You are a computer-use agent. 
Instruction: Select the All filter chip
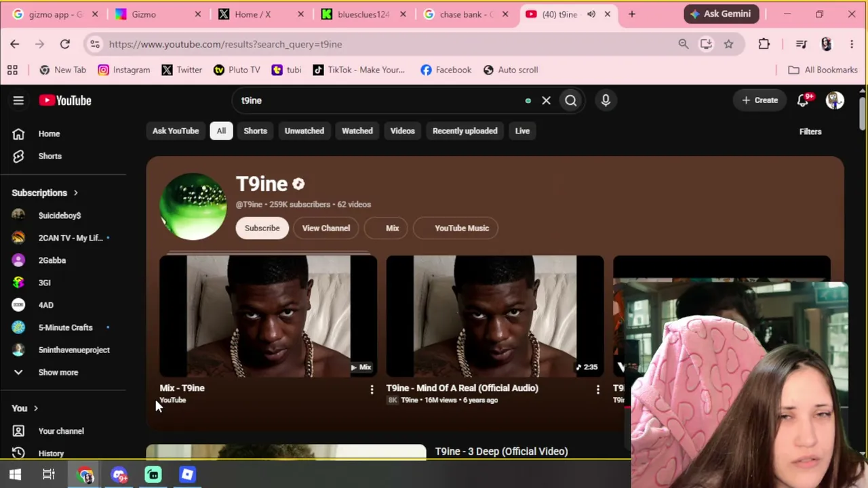pos(221,131)
